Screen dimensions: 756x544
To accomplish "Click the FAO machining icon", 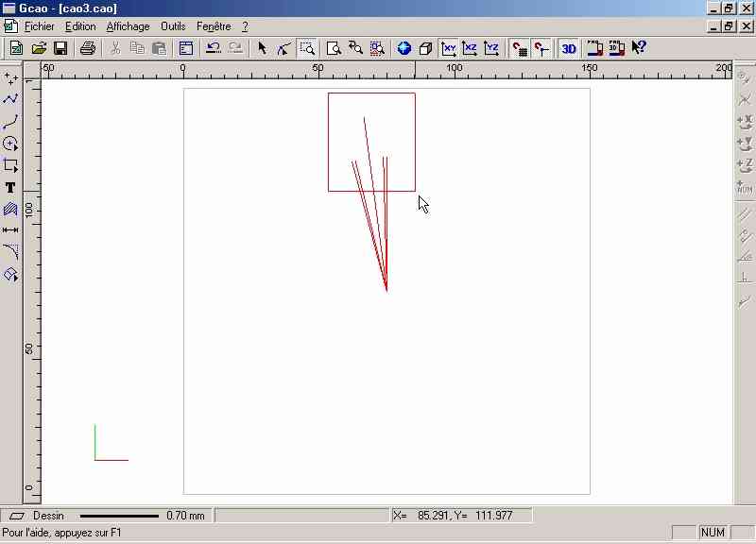I will [x=595, y=48].
